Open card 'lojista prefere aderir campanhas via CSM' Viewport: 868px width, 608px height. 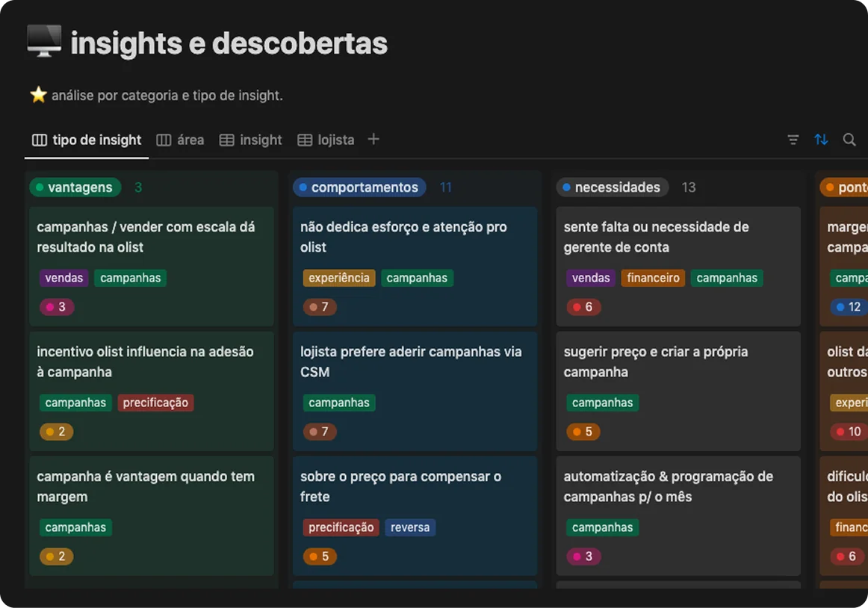(x=415, y=391)
